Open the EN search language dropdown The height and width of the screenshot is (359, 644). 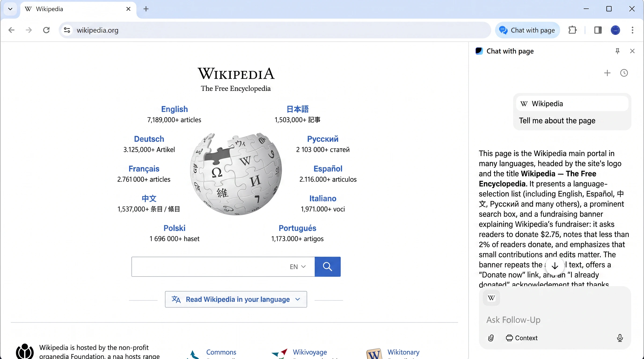tap(297, 267)
